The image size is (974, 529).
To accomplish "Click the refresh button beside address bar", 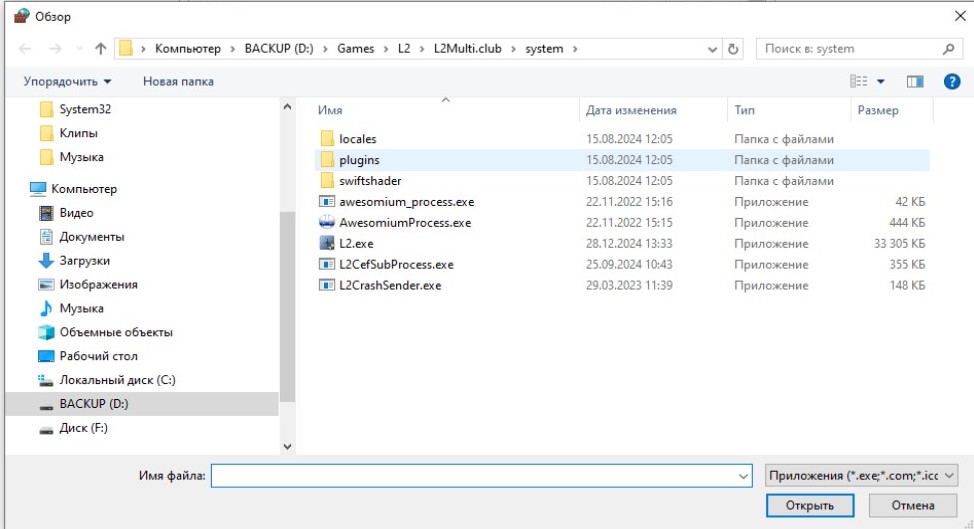I will click(734, 49).
